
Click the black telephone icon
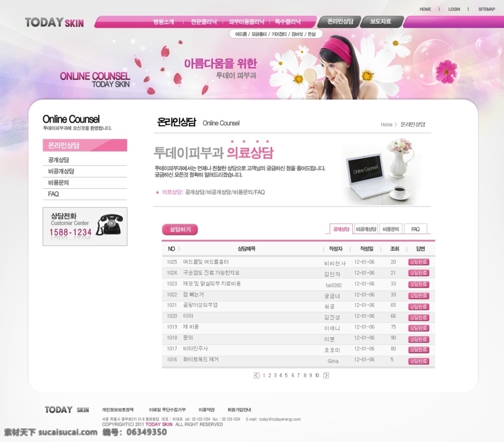(110, 224)
